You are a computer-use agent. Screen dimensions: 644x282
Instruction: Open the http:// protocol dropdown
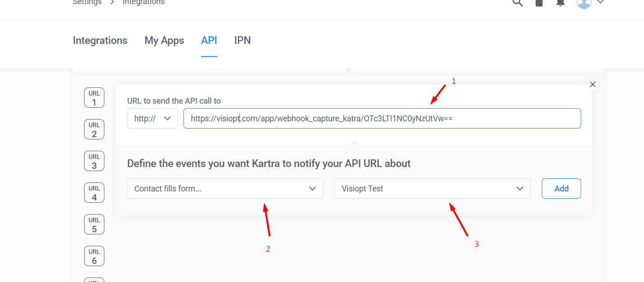(x=152, y=118)
